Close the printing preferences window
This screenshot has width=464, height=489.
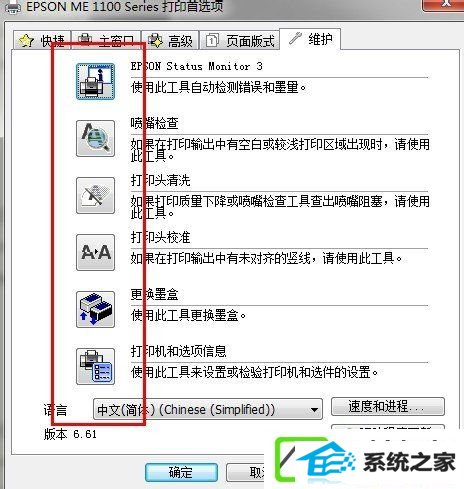(x=444, y=4)
